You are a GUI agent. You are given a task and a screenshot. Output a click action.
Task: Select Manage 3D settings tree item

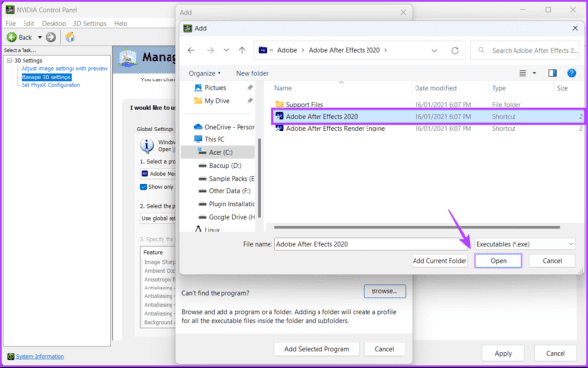pos(46,77)
